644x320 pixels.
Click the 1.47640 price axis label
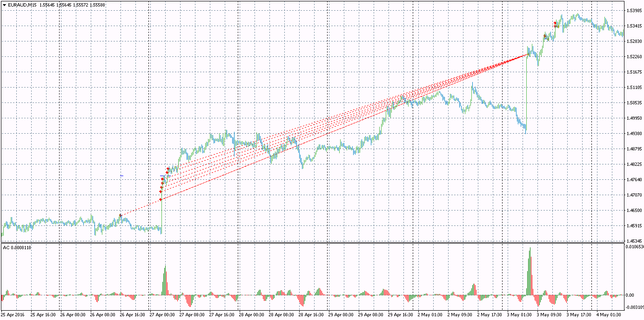pos(634,180)
